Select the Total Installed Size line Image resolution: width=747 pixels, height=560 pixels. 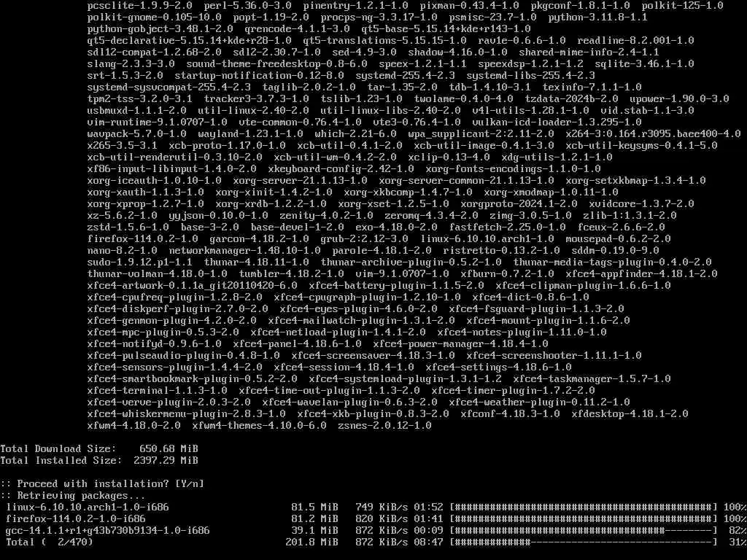pos(99,461)
